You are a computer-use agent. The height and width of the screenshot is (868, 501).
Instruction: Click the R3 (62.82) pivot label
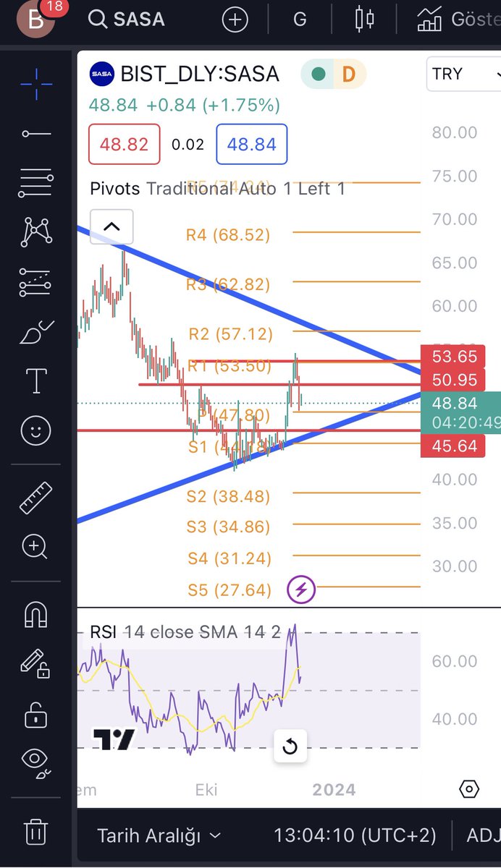point(228,284)
